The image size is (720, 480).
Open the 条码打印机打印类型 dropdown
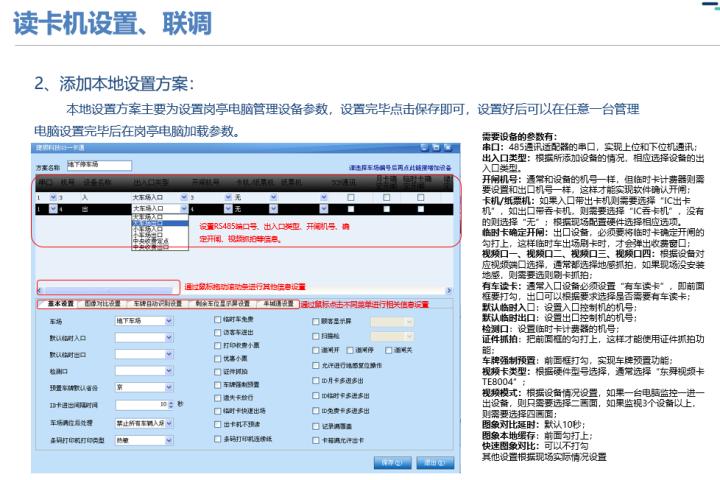pyautogui.click(x=169, y=440)
